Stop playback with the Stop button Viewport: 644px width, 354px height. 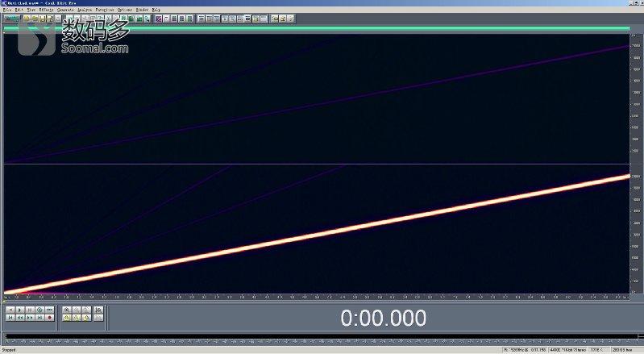(x=10, y=310)
